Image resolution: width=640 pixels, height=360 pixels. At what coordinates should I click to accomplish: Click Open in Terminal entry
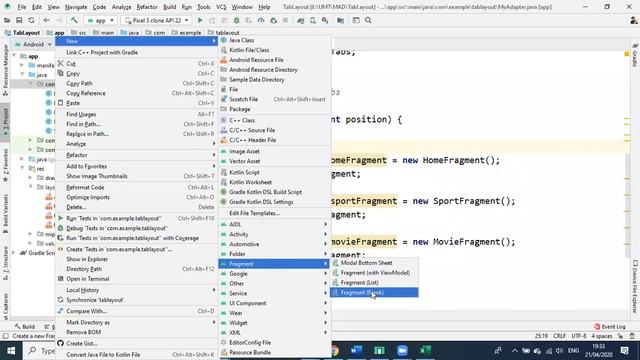137,279
